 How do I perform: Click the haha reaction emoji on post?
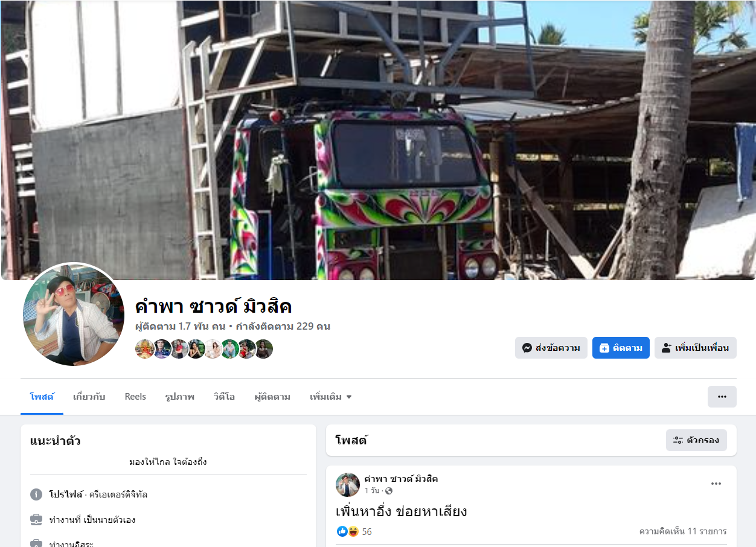tap(353, 531)
